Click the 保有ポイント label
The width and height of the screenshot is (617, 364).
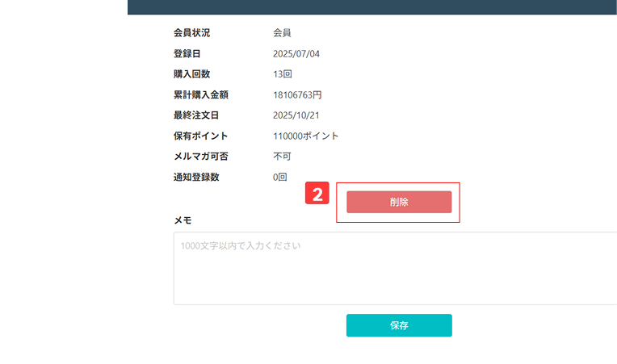pos(201,136)
